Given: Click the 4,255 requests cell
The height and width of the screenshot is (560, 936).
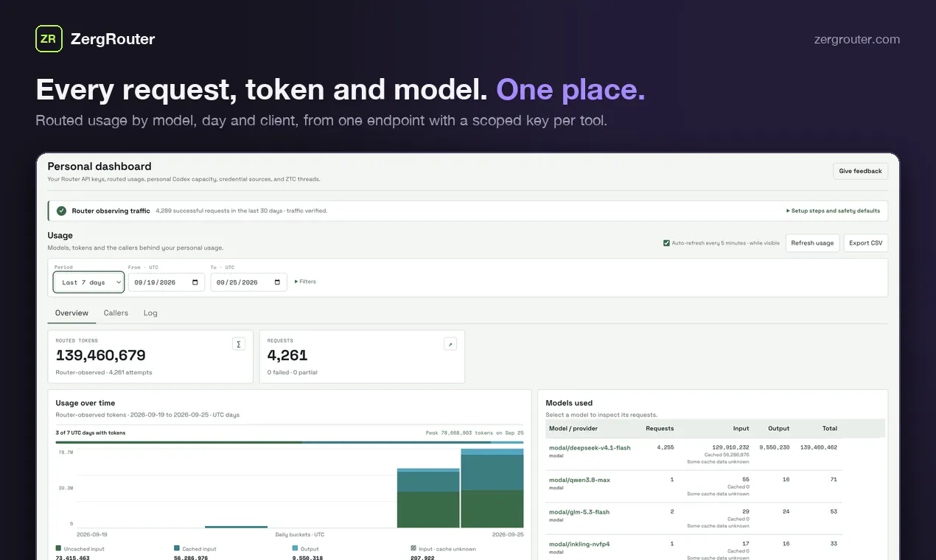Looking at the screenshot, I should pyautogui.click(x=665, y=447).
